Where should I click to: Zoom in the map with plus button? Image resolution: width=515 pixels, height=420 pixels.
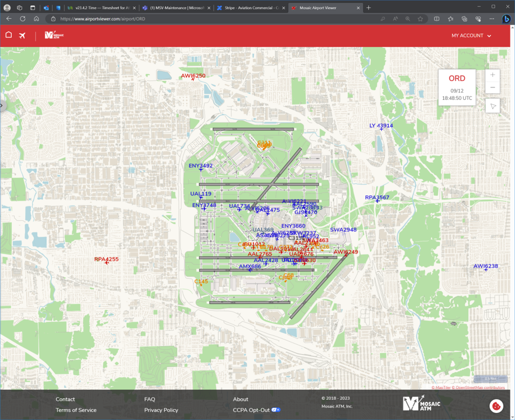point(492,75)
